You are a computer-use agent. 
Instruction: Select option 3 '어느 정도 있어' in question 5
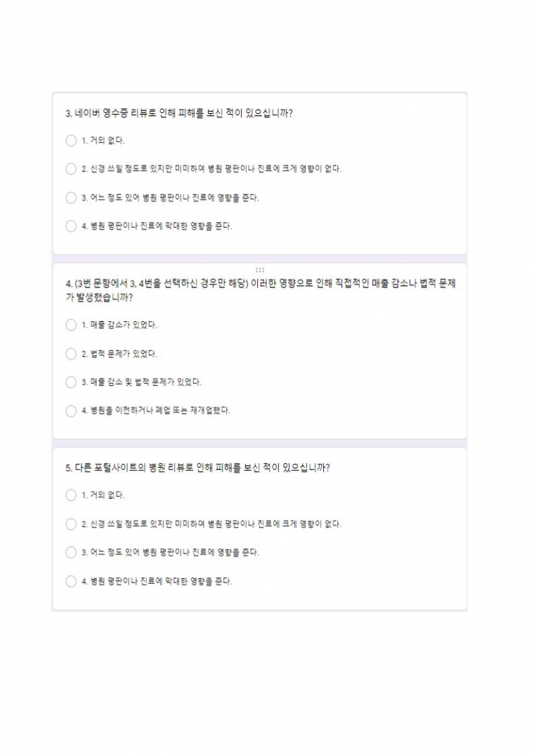pos(71,552)
